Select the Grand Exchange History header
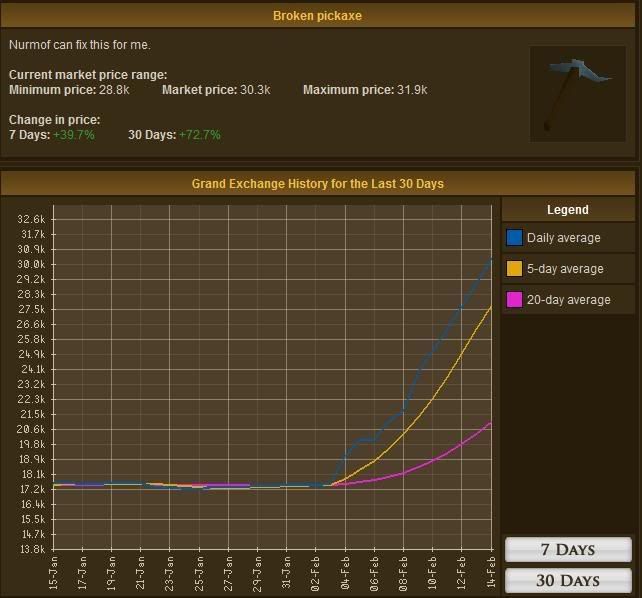 point(317,184)
